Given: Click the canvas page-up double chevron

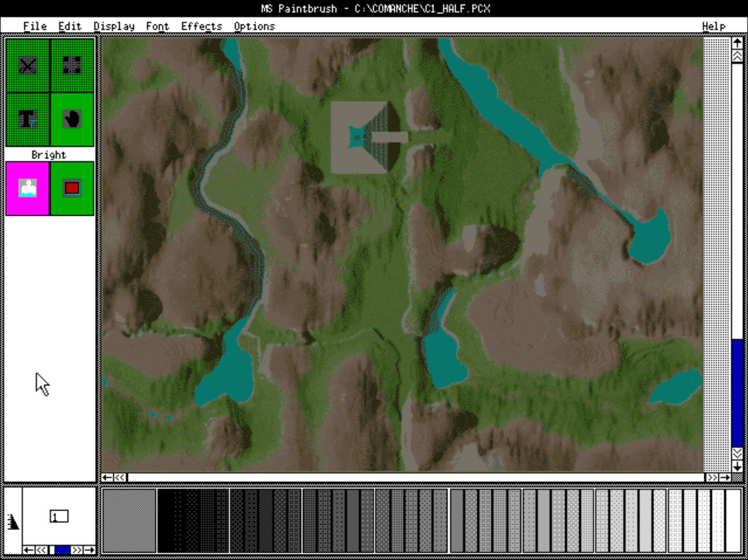Looking at the screenshot, I should [x=737, y=56].
